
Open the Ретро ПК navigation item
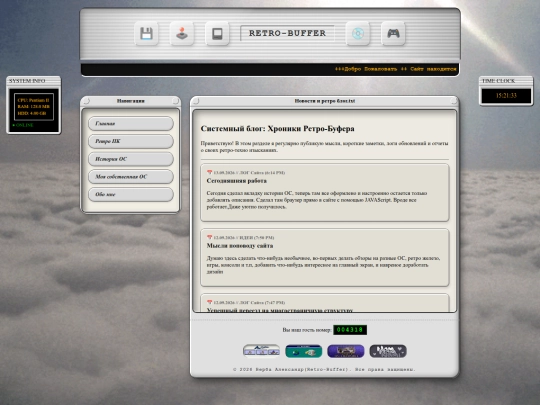131,141
